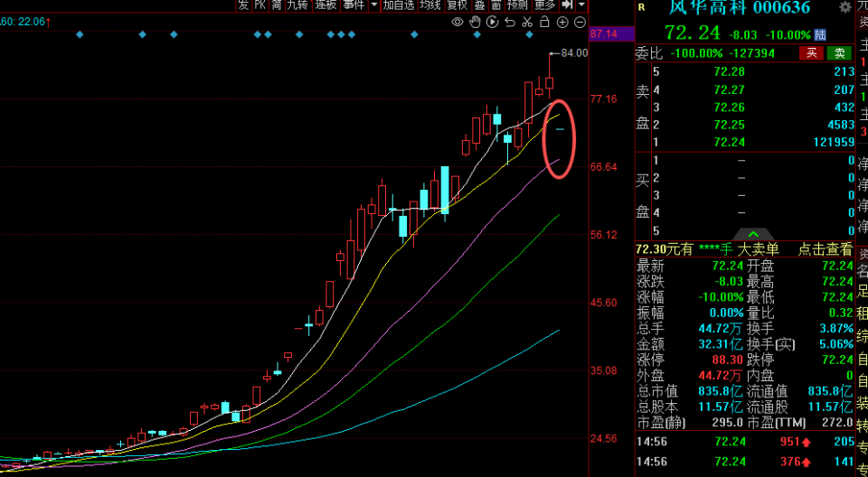This screenshot has height=477, width=868.
Task: Open the 事件 toolbar item
Action: point(354,5)
